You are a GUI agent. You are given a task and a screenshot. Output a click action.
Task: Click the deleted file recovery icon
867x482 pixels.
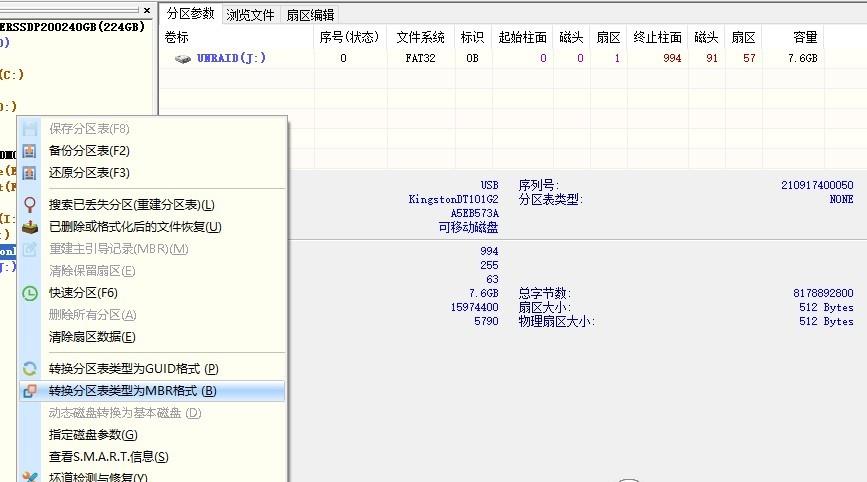[29, 227]
